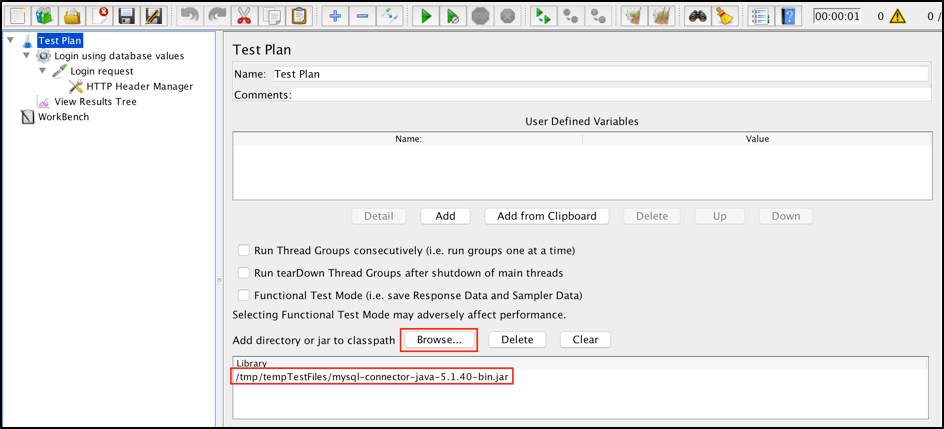Image resolution: width=944 pixels, height=429 pixels.
Task: Save the test plan using floppy icon
Action: point(127,16)
